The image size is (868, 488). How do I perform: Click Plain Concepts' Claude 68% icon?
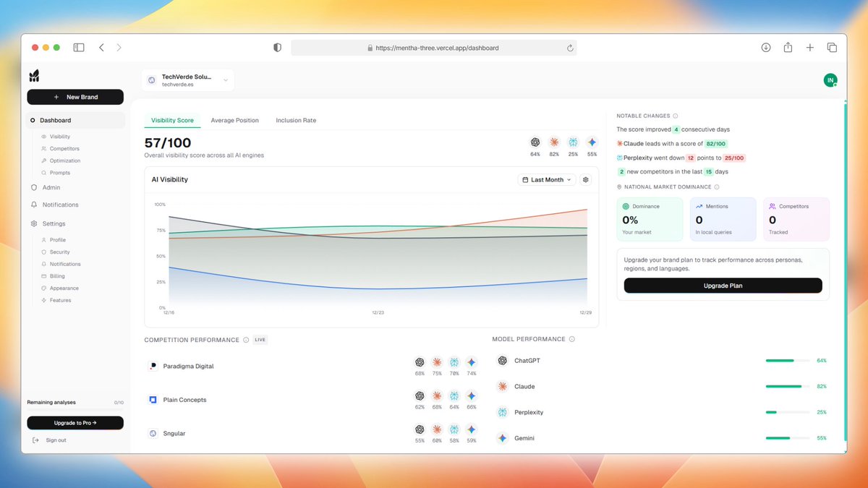[x=437, y=396]
